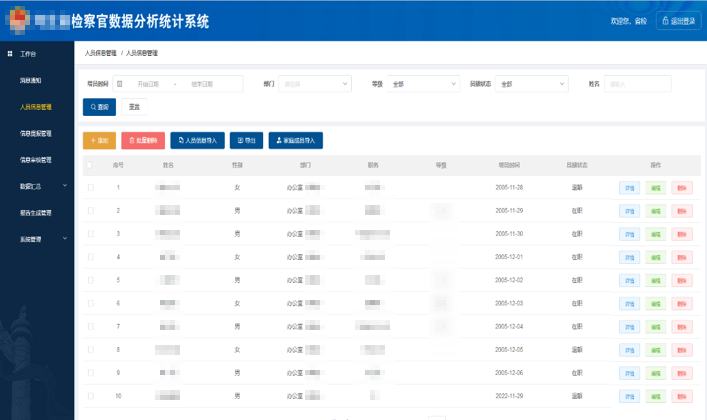Tick the checkbox for row 9
This screenshot has height=420, width=707.
[91, 373]
